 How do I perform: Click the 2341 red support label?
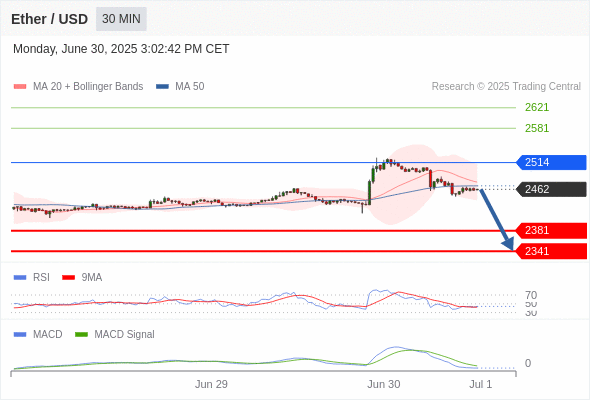pyautogui.click(x=551, y=251)
